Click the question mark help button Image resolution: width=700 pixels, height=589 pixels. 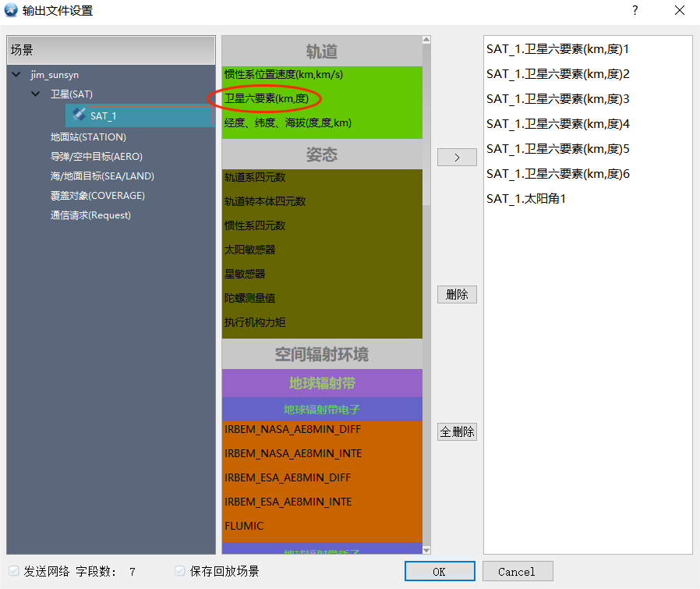pos(635,10)
